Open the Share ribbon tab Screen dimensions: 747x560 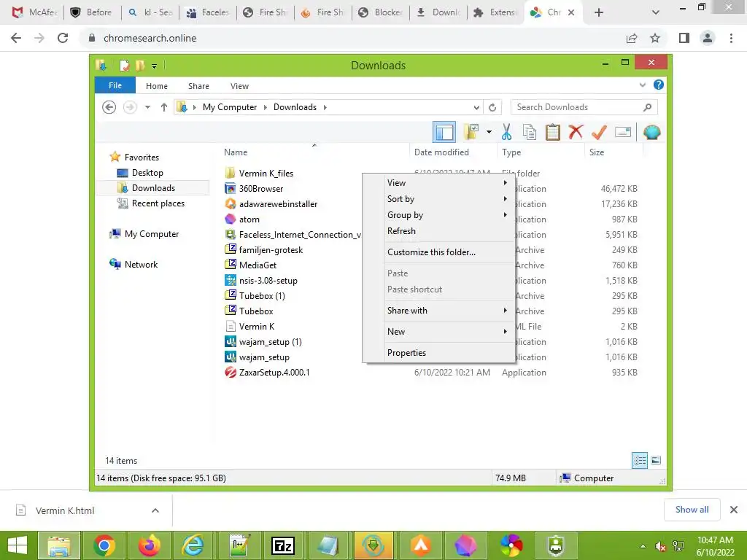(x=198, y=86)
